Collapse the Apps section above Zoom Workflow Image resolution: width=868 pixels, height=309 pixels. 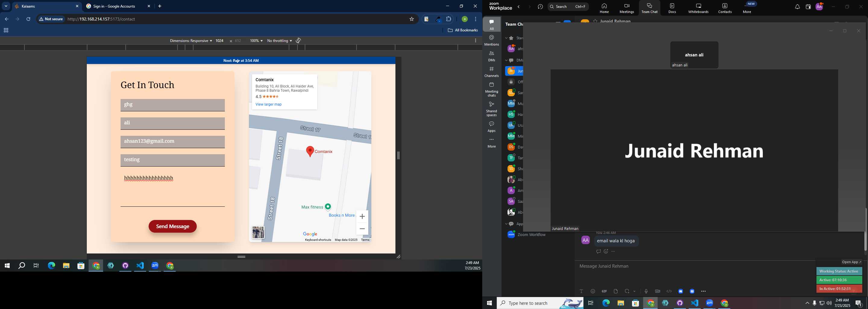click(x=506, y=224)
